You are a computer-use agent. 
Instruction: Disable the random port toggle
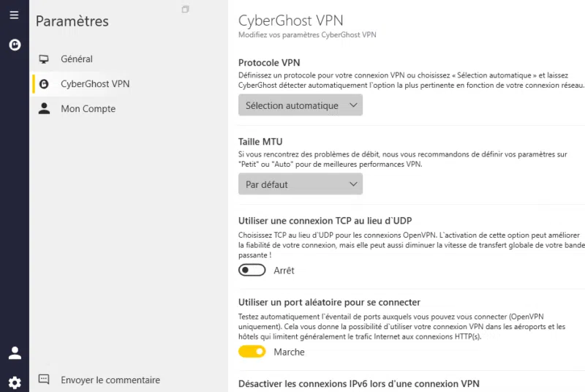tap(252, 352)
